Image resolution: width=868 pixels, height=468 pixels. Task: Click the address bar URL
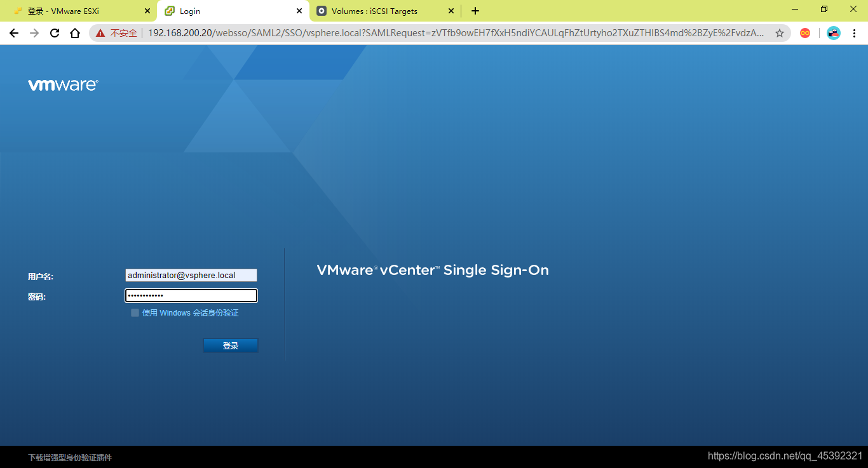point(456,33)
